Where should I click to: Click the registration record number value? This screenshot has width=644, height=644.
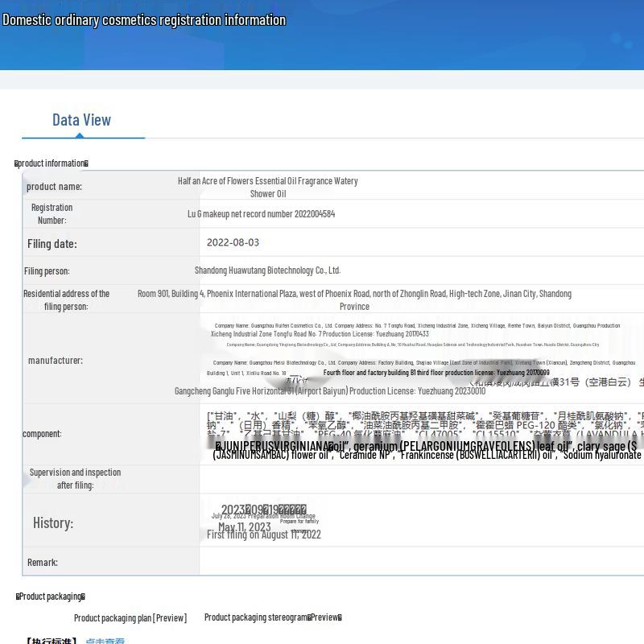pyautogui.click(x=261, y=214)
